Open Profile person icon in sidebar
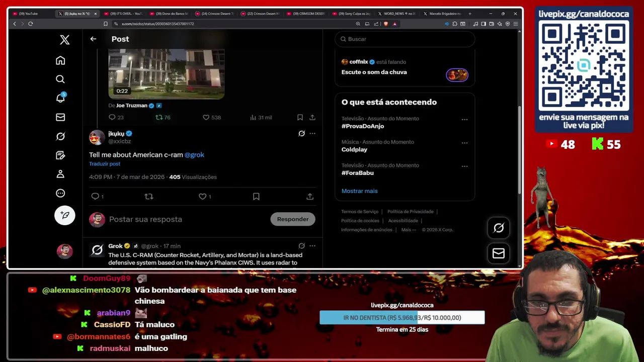Image resolution: width=644 pixels, height=362 pixels. pyautogui.click(x=60, y=174)
